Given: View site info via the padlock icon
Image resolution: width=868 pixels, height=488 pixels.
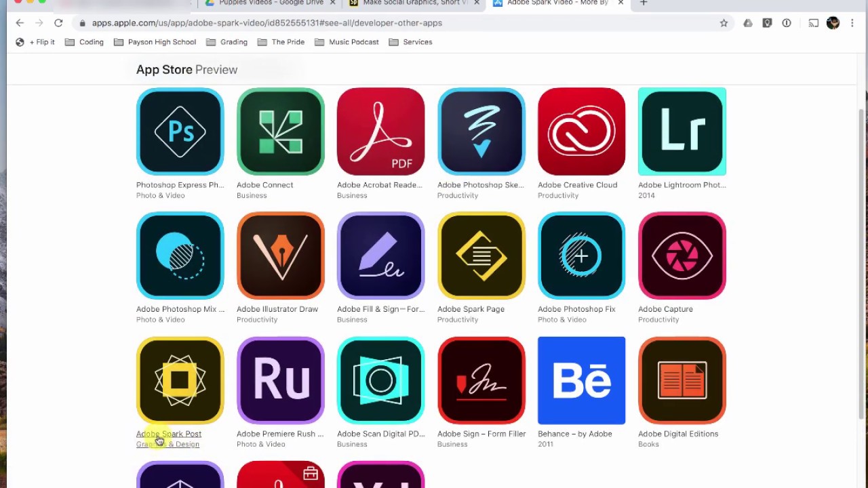Looking at the screenshot, I should (82, 23).
